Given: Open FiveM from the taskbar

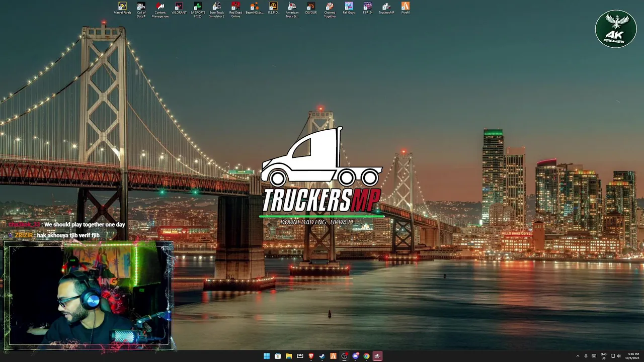Looking at the screenshot, I should point(333,356).
